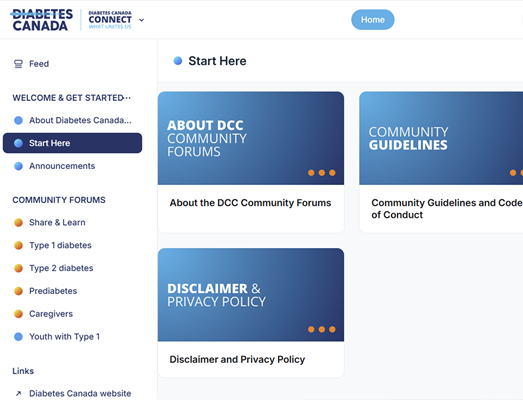
Task: Select Start Here in the sidebar
Action: click(x=72, y=143)
